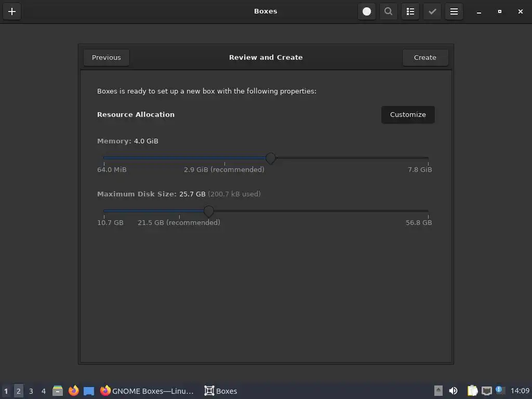532x399 pixels.
Task: Click the Create button
Action: [x=425, y=57]
